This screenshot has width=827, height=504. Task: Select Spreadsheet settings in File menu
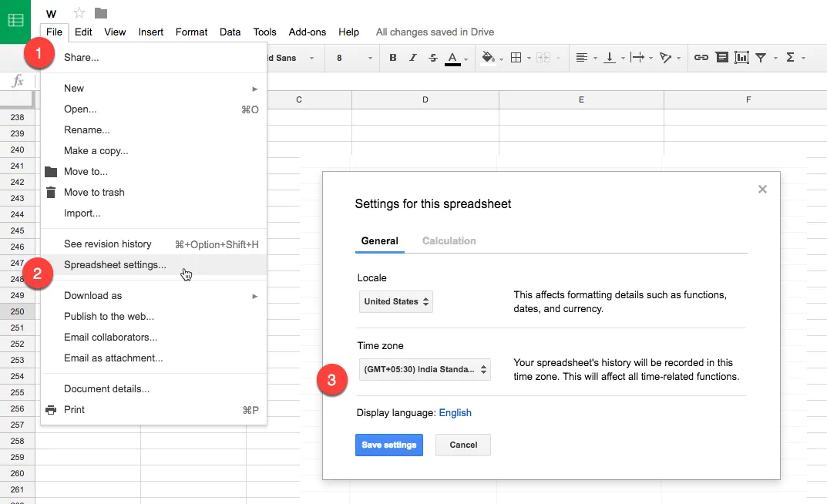coord(115,264)
